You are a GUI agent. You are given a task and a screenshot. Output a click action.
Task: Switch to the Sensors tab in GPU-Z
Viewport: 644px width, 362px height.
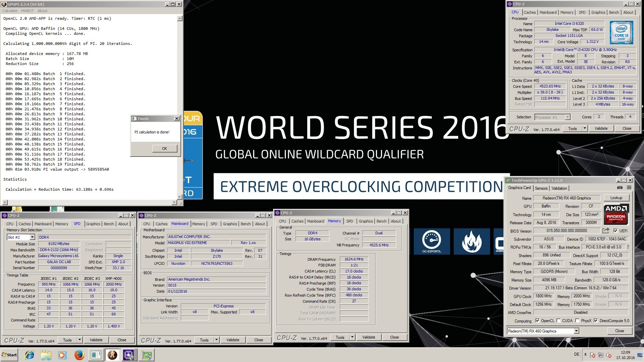click(x=541, y=188)
